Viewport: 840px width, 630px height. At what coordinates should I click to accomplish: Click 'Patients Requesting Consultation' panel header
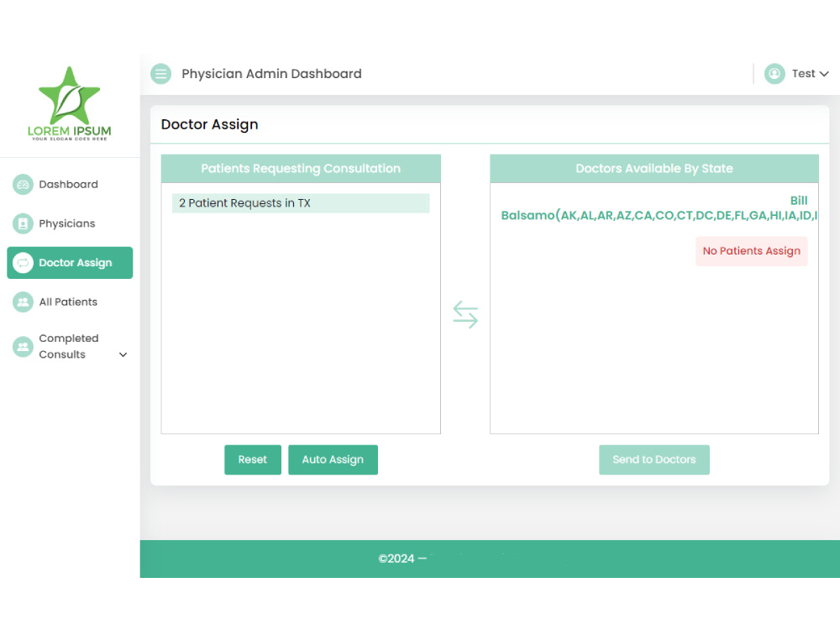click(x=301, y=169)
